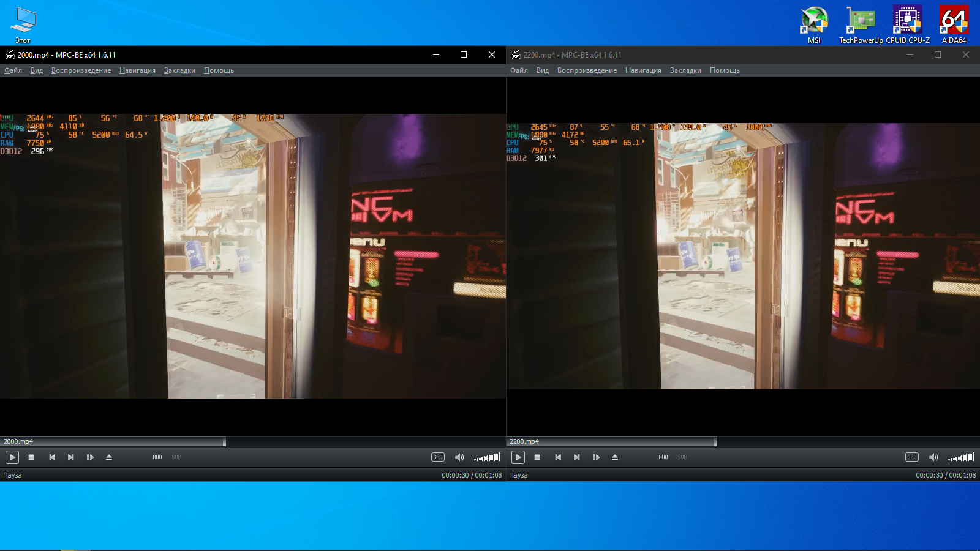The image size is (980, 551).
Task: Step one frame forward in 2000.mp4 player
Action: coord(90,457)
